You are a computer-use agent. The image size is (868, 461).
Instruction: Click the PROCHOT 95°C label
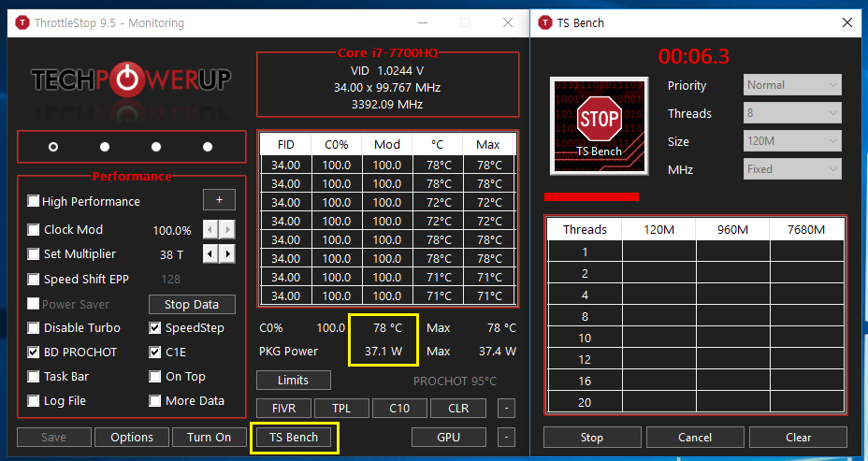point(455,381)
